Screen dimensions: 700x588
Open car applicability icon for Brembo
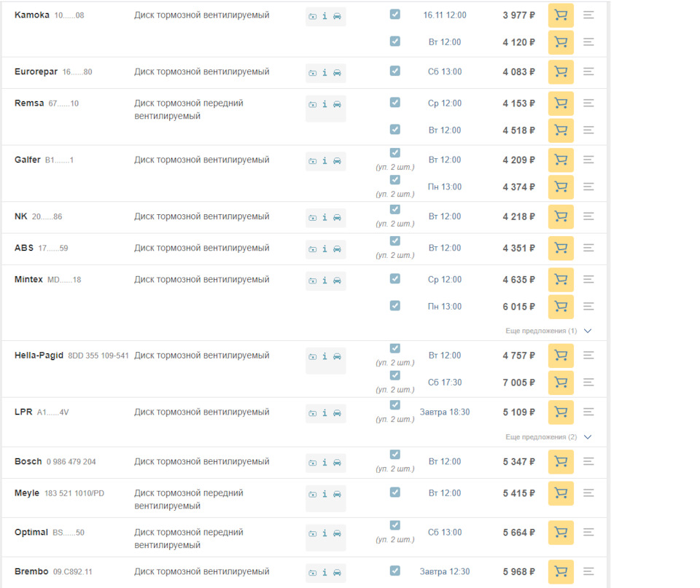337,573
